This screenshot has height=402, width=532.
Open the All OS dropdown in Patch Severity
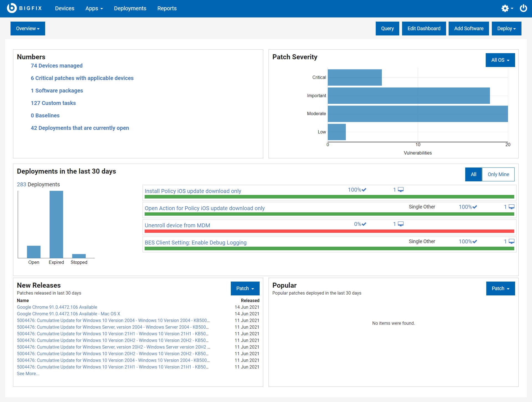[500, 60]
